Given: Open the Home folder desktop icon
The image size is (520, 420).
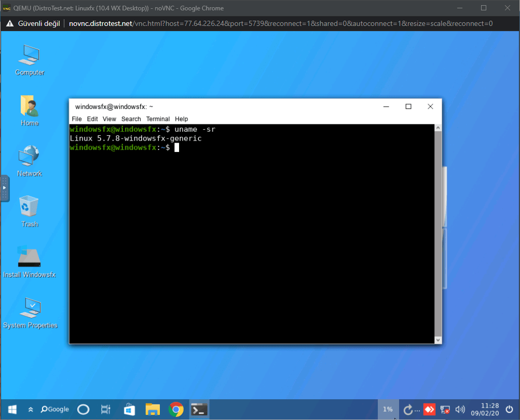Looking at the screenshot, I should 30,110.
